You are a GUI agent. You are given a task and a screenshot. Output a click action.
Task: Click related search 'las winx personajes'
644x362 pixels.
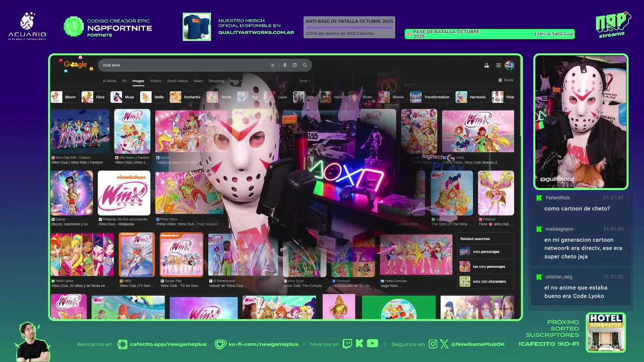click(x=485, y=266)
